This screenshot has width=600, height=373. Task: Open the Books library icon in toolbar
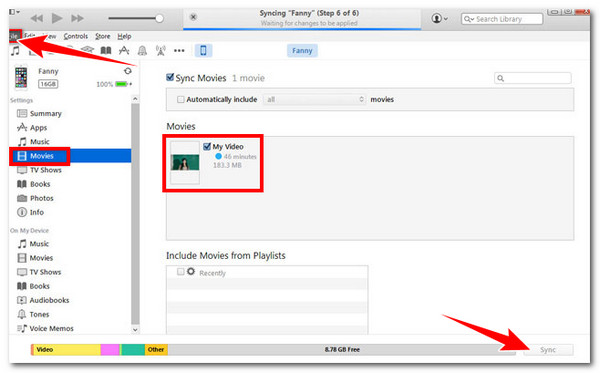(x=106, y=50)
